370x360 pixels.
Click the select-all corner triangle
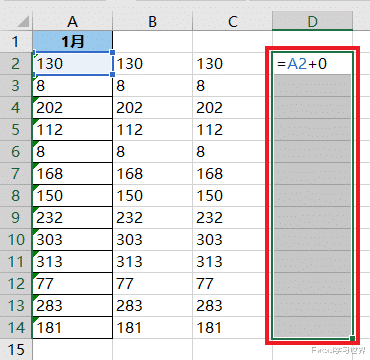point(23,22)
